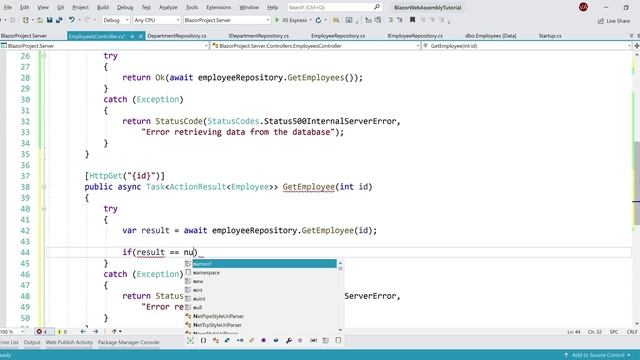Toggle the blue structures filter in IntelliSense
The width and height of the screenshot is (640, 360).
point(227,340)
